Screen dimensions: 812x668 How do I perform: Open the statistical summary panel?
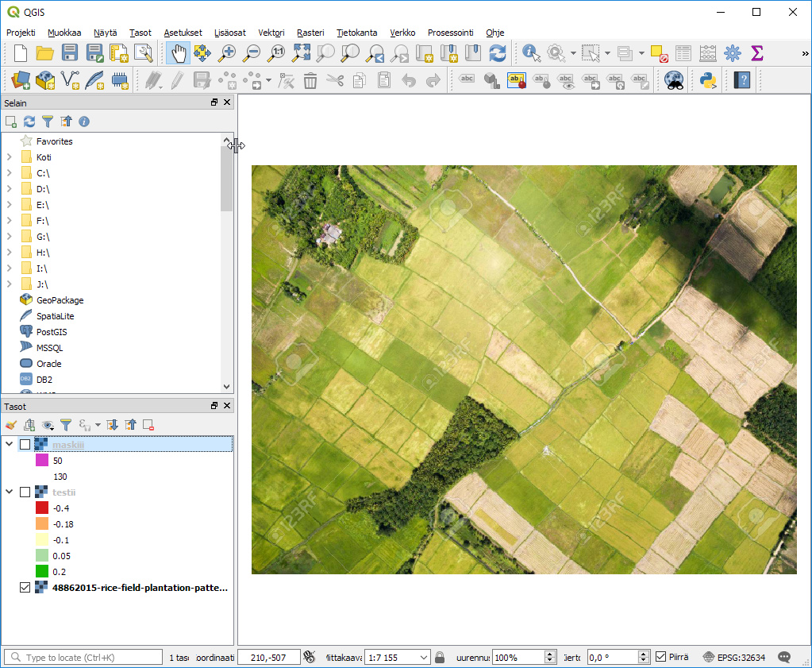[x=758, y=52]
